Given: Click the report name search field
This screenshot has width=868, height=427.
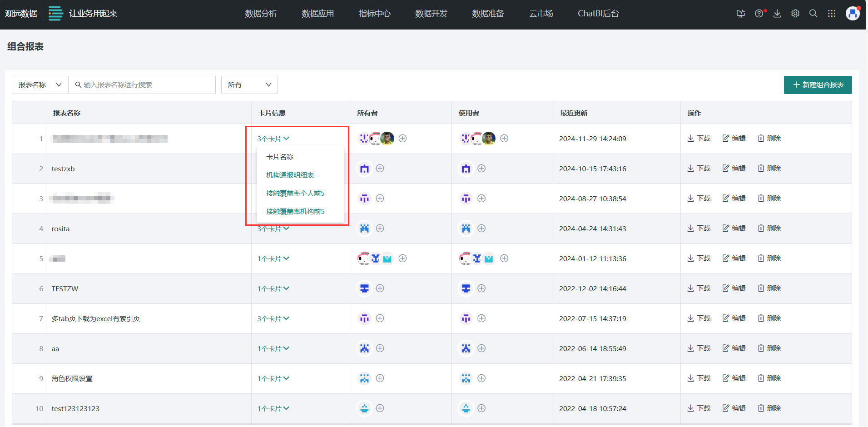Looking at the screenshot, I should click(x=142, y=85).
